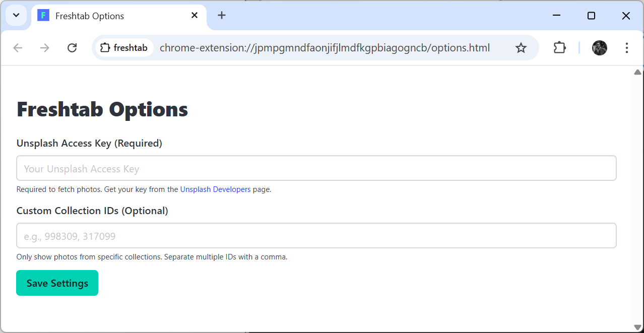Click the browser back arrow
Image resolution: width=644 pixels, height=333 pixels.
[18, 48]
